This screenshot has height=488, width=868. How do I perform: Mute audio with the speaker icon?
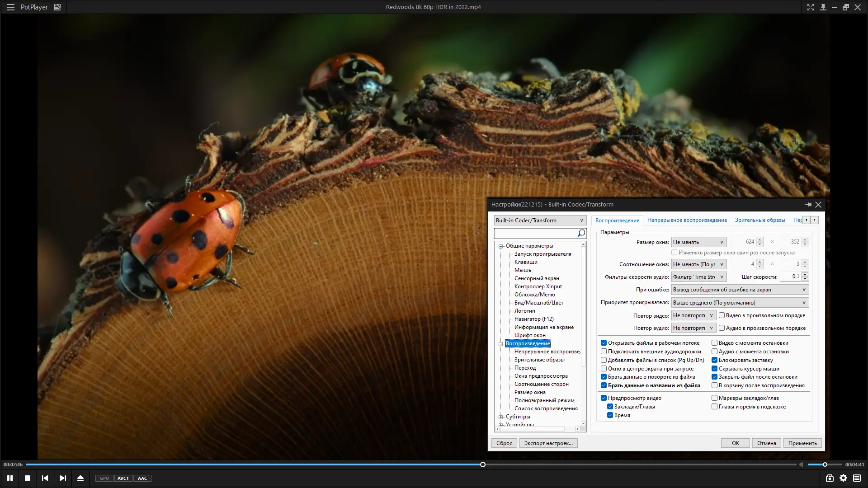click(x=802, y=465)
